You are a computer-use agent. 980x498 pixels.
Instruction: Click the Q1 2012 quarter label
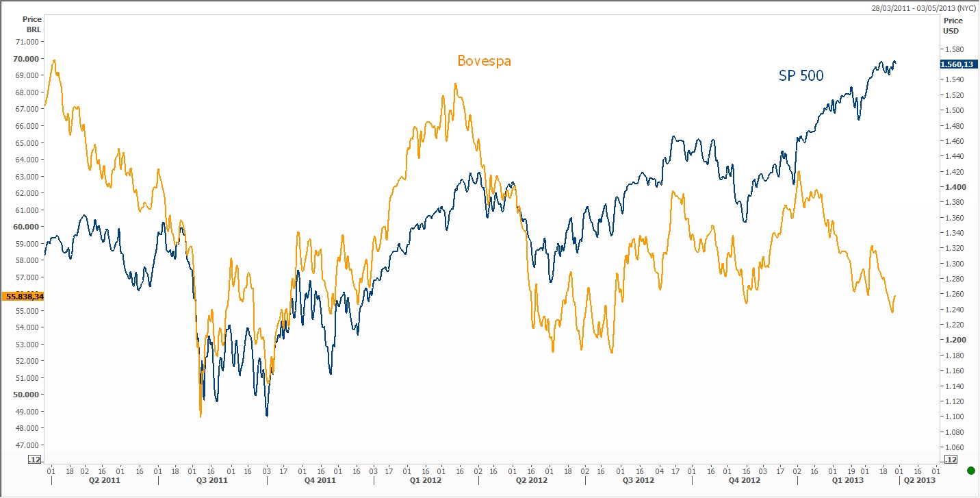pos(425,481)
